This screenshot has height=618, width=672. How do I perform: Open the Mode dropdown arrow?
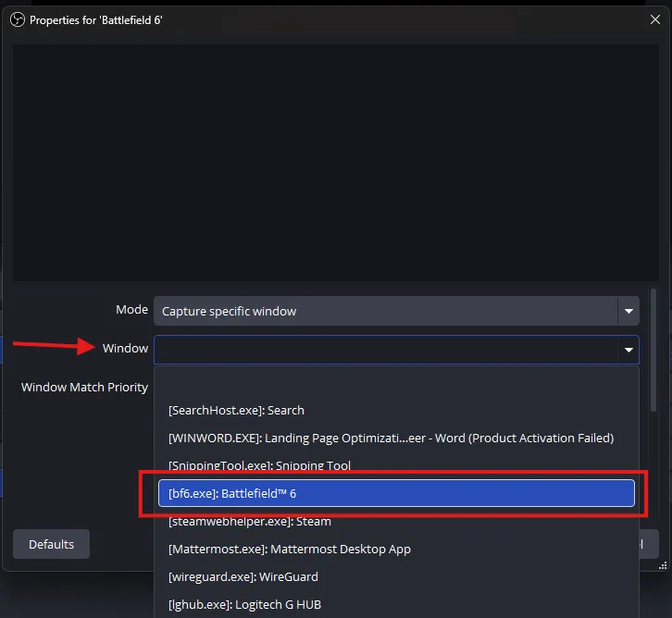pos(628,311)
